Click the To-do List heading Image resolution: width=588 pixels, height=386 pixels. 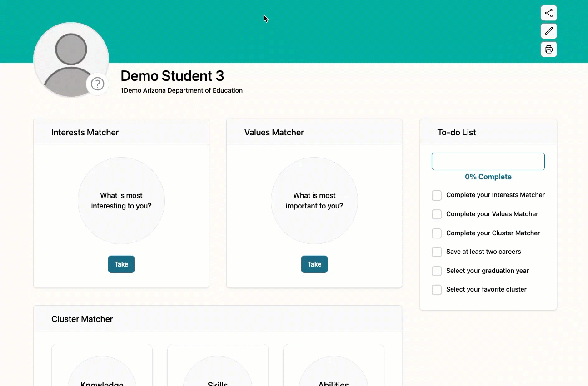tap(457, 133)
